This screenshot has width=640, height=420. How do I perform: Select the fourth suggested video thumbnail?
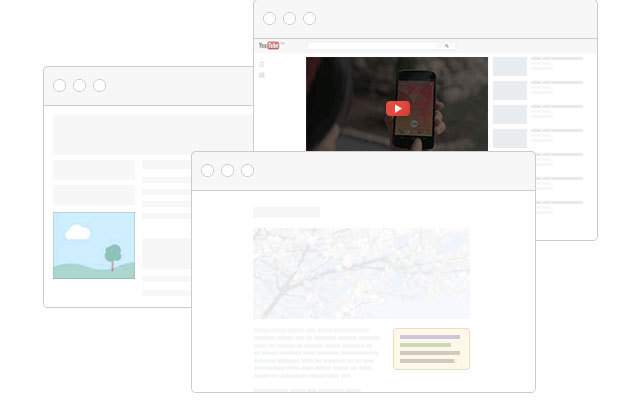pos(510,138)
